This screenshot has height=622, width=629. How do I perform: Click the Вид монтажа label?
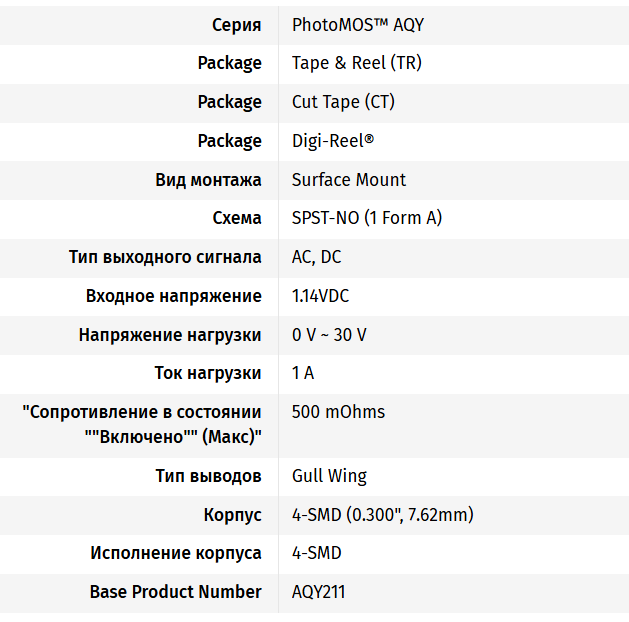[208, 180]
